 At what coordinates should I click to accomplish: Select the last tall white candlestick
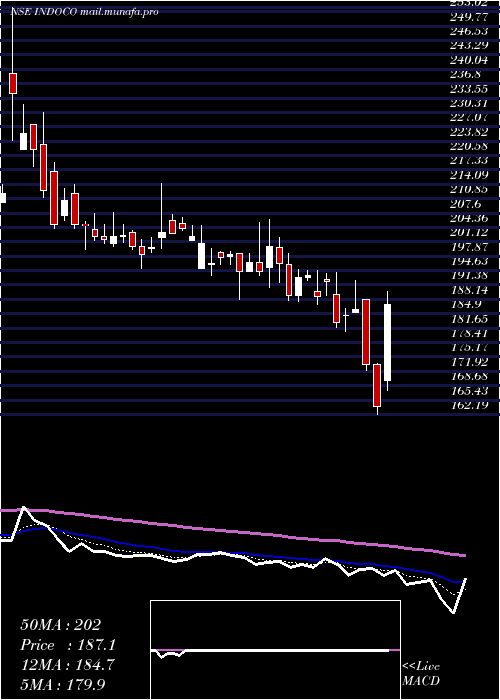coord(388,342)
